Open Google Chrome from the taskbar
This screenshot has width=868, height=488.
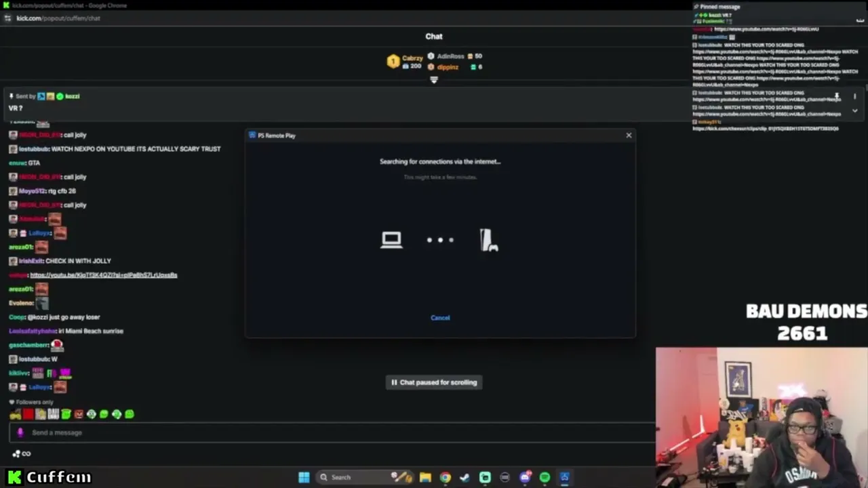(445, 477)
